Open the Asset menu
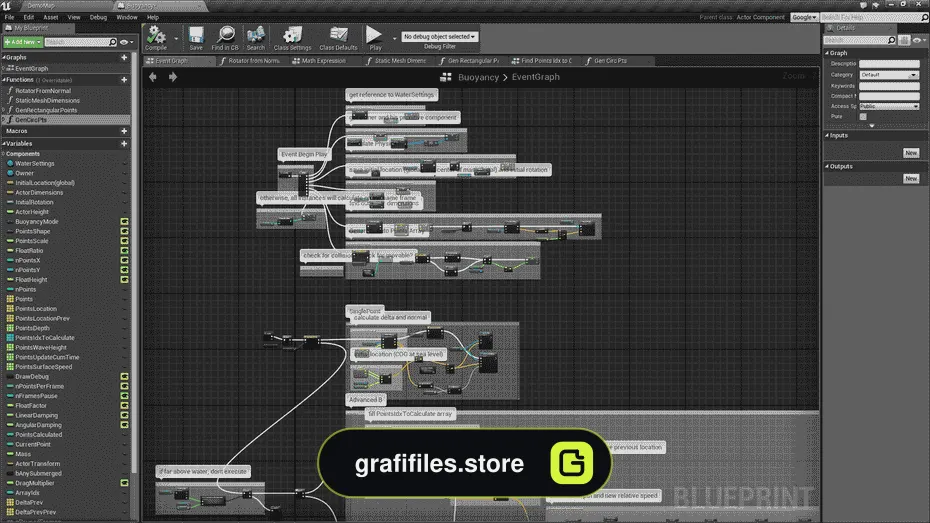This screenshot has width=930, height=523. (x=50, y=17)
